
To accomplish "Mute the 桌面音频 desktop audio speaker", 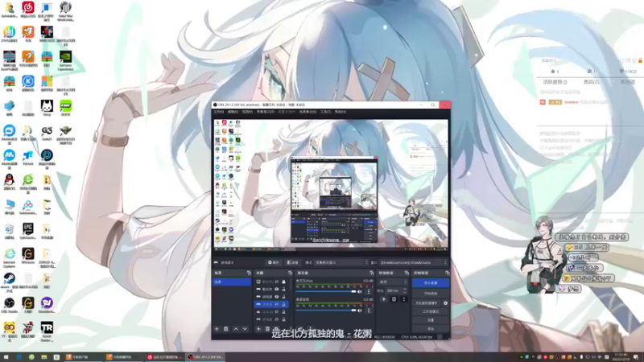I will [x=360, y=311].
